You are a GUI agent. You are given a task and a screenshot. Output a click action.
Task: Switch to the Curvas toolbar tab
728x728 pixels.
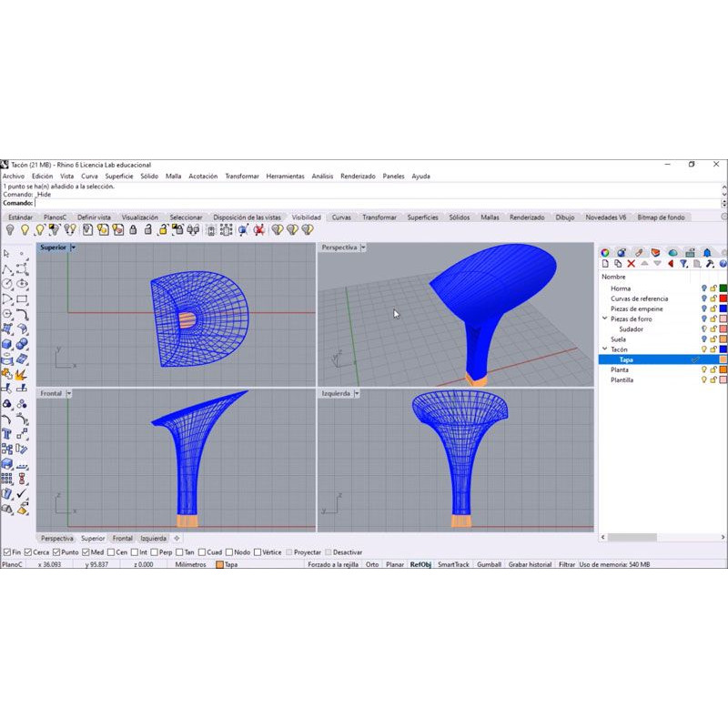click(x=341, y=217)
